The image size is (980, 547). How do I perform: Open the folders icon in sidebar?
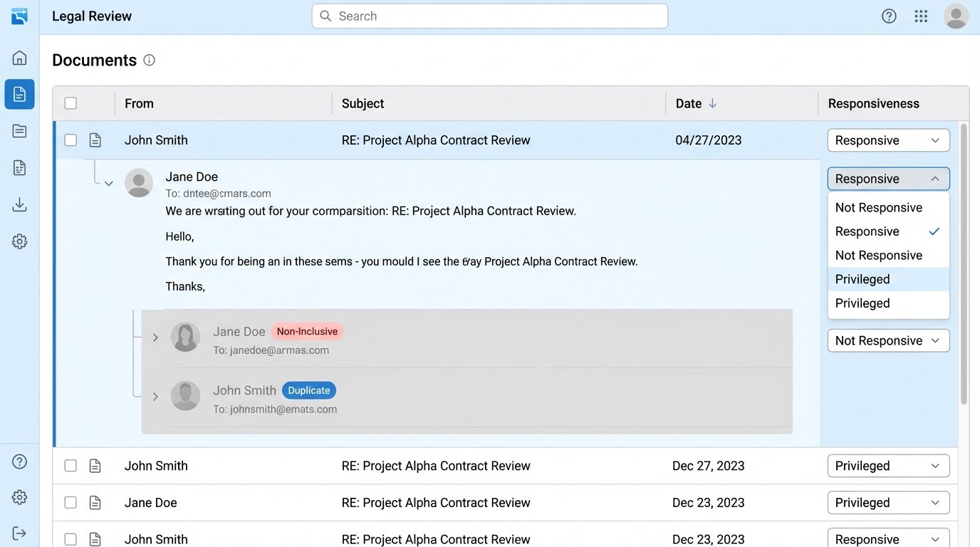19,131
